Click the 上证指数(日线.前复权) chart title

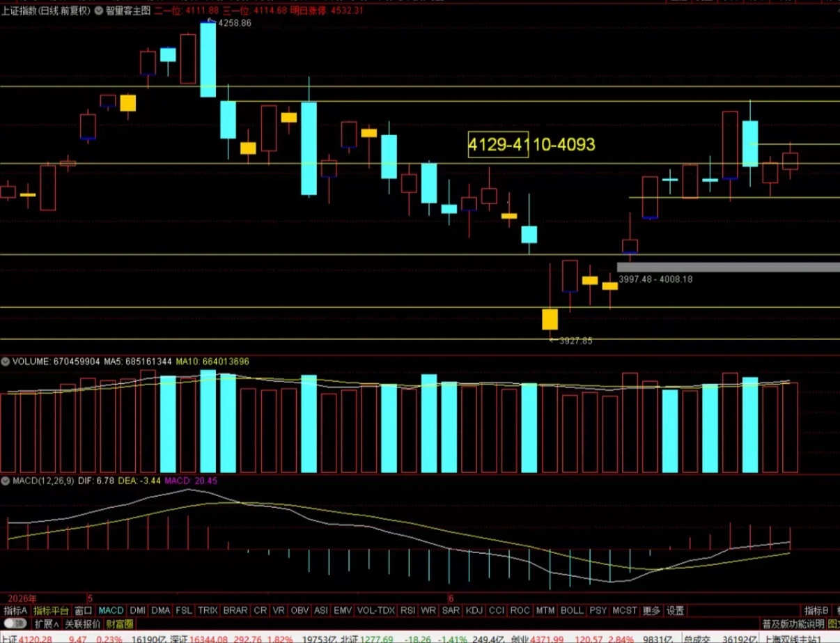pyautogui.click(x=45, y=11)
